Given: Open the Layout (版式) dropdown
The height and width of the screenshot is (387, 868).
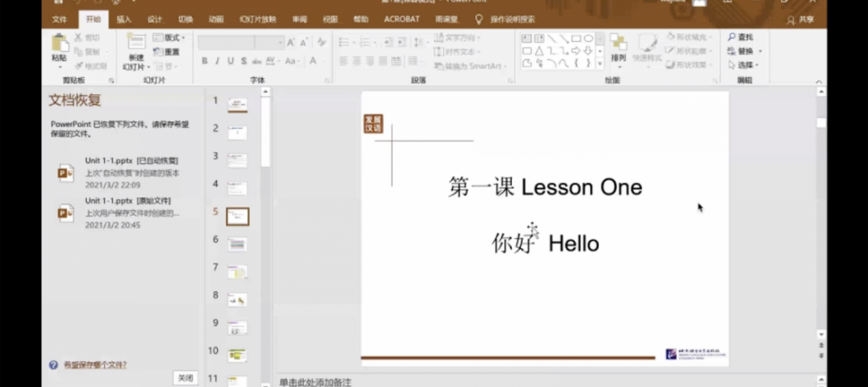Looking at the screenshot, I should pos(170,38).
